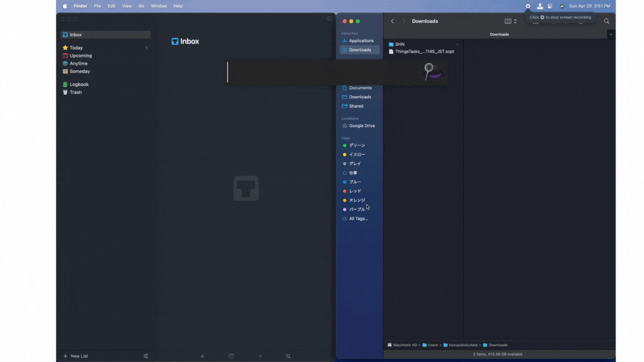Open the sidebar filter settings icon in Things
Screen dimensions: 644x362
[146, 356]
